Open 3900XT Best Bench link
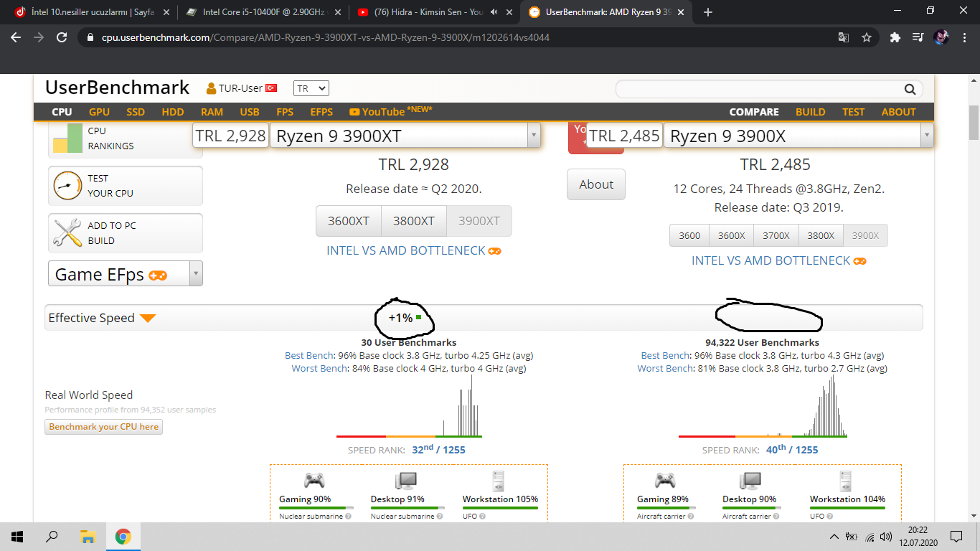 (309, 355)
